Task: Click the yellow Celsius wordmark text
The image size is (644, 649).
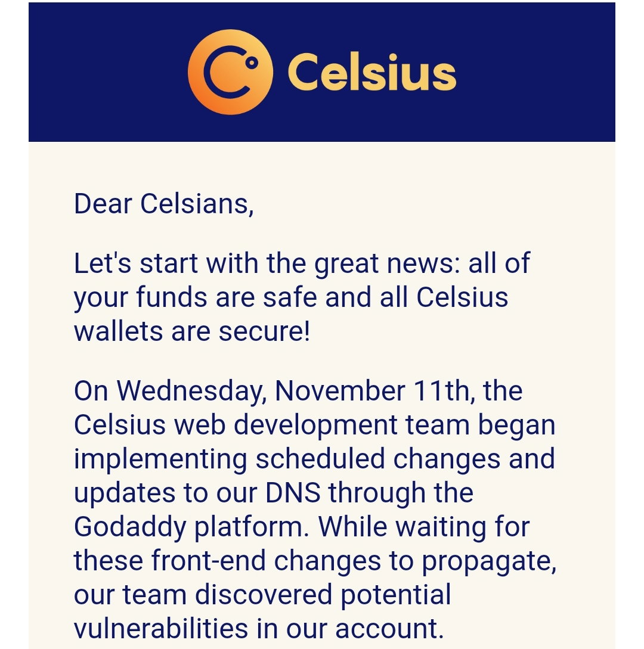Action: 372,73
